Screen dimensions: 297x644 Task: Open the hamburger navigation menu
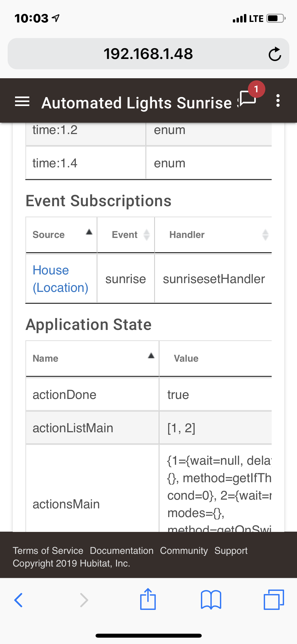pyautogui.click(x=22, y=102)
